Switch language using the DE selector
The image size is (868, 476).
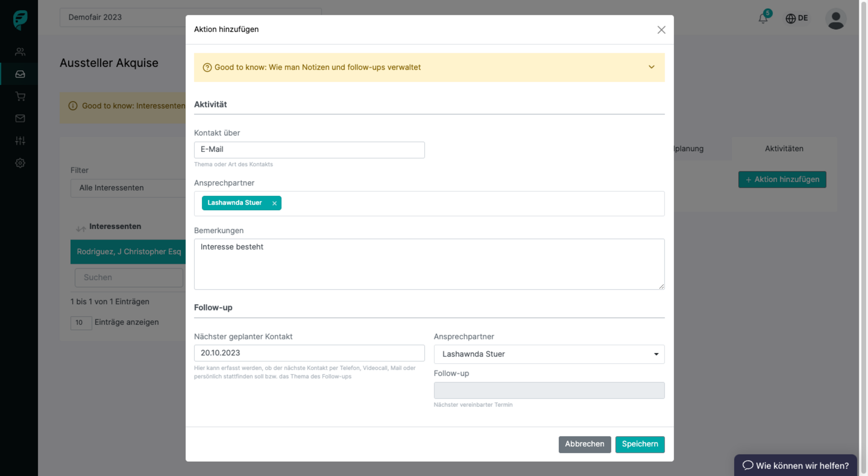[797, 18]
